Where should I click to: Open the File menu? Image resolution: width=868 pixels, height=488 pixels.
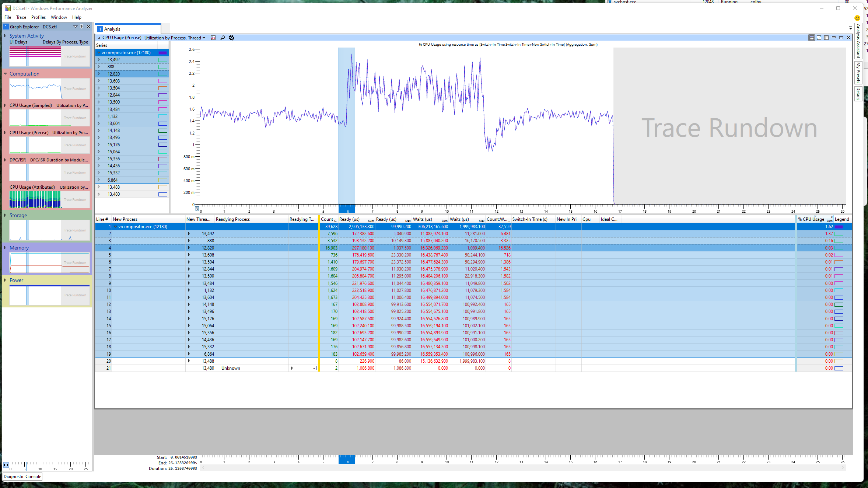pyautogui.click(x=8, y=17)
